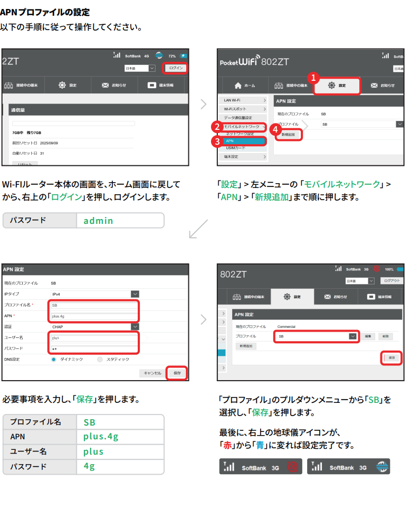Click the red globe in bottom SoftBank 3G strip
420x509 pixels.
tap(293, 467)
